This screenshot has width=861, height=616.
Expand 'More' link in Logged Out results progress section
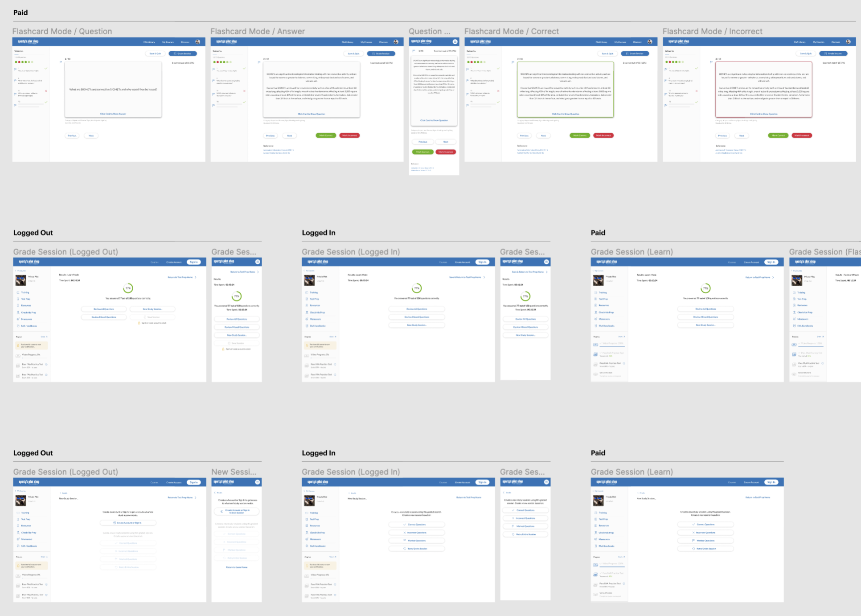(44, 337)
